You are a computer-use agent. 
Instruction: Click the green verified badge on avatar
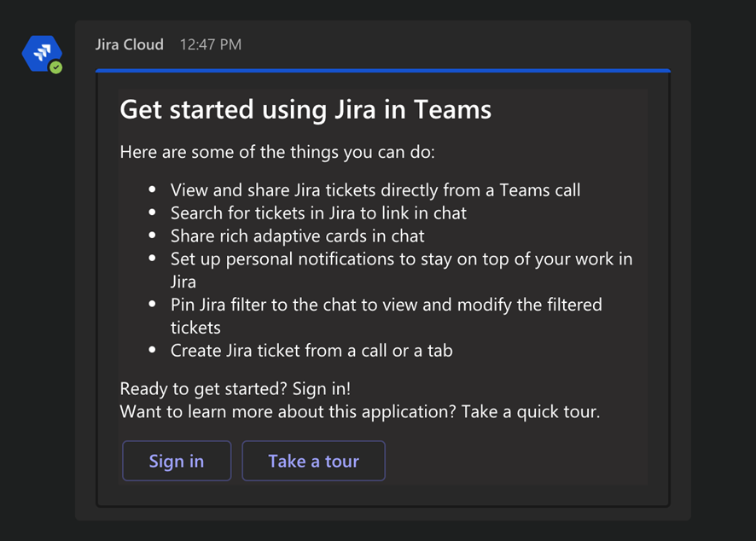55,67
